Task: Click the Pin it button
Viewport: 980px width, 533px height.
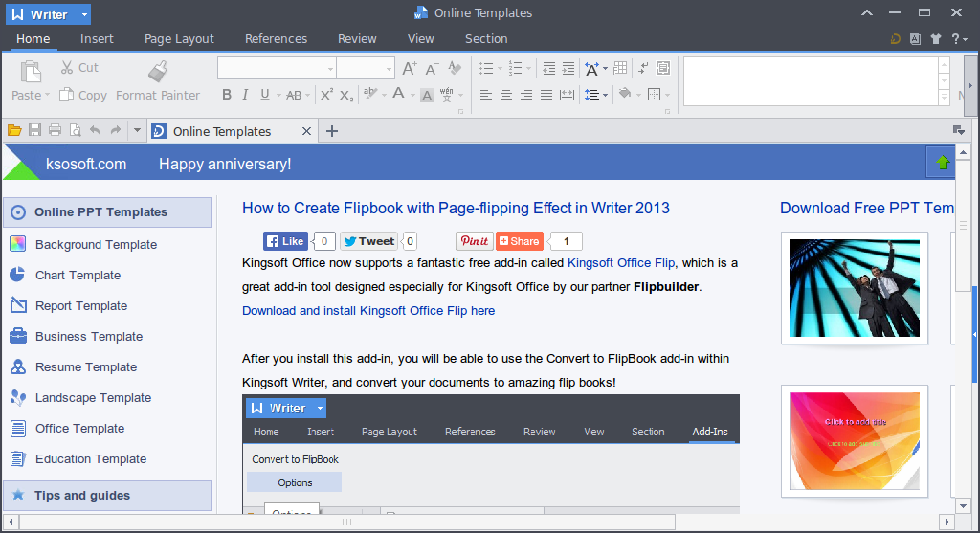Action: pos(475,241)
